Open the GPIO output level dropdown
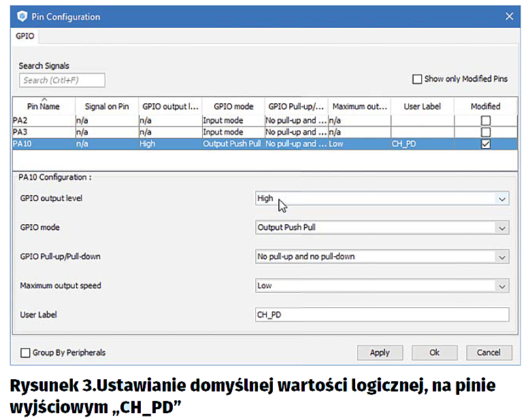530x420 pixels. [502, 198]
